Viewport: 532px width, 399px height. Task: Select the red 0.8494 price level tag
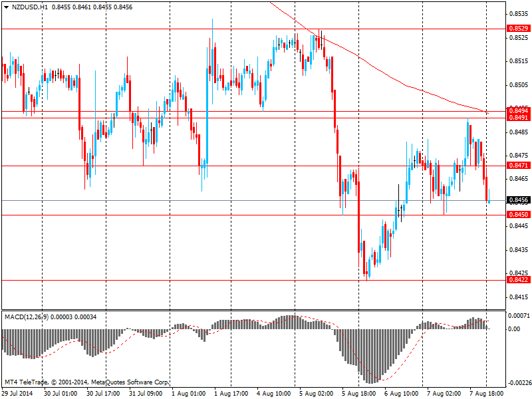(518, 110)
